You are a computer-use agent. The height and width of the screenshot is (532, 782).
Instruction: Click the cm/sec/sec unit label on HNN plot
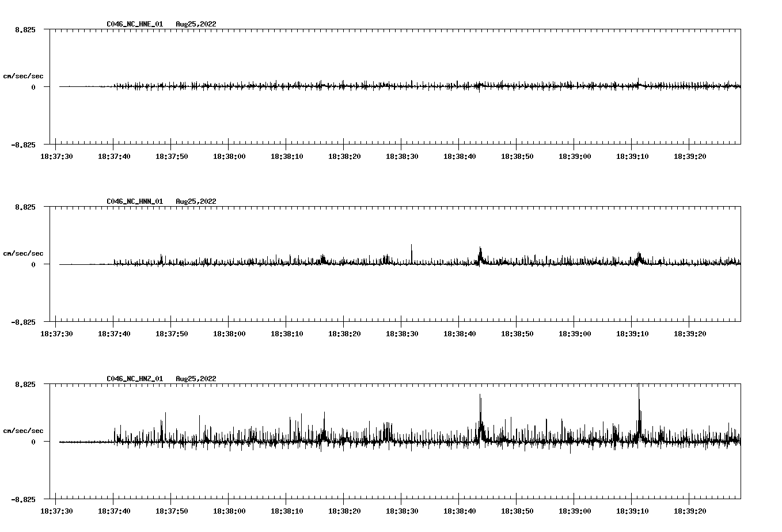click(x=23, y=253)
